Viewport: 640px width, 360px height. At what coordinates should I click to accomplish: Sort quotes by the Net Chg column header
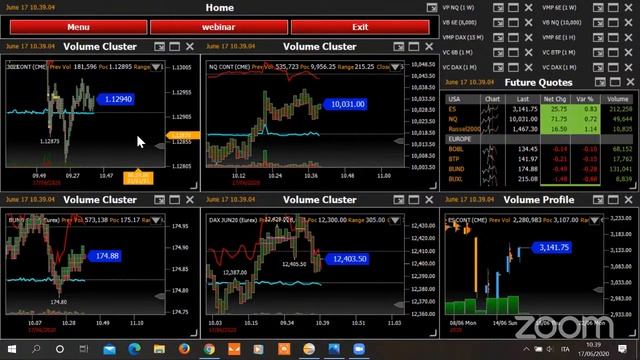tap(555, 99)
